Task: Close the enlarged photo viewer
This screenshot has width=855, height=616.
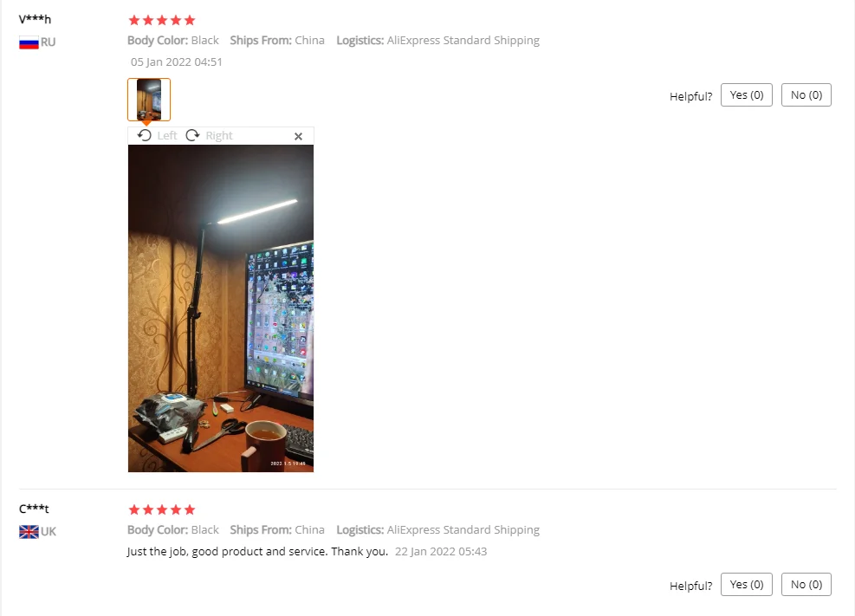Action: point(298,136)
